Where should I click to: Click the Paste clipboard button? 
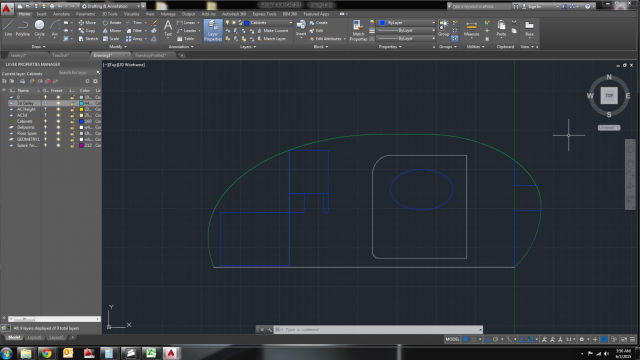501,29
